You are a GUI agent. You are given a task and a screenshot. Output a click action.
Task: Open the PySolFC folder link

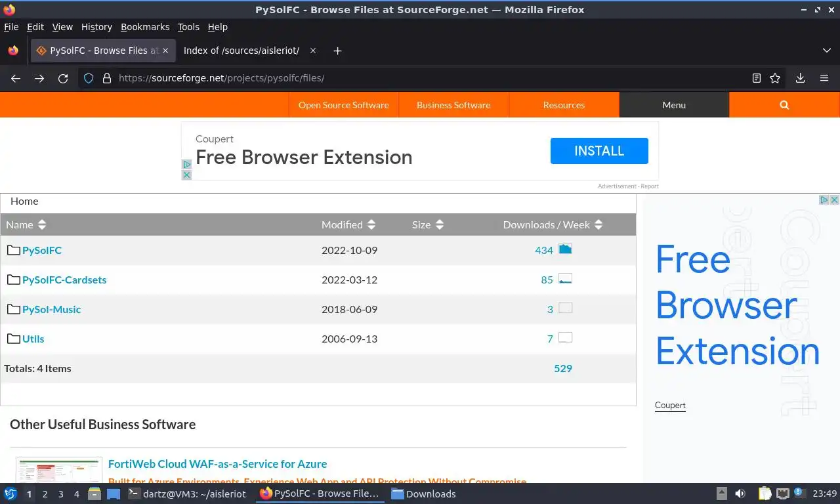(42, 250)
